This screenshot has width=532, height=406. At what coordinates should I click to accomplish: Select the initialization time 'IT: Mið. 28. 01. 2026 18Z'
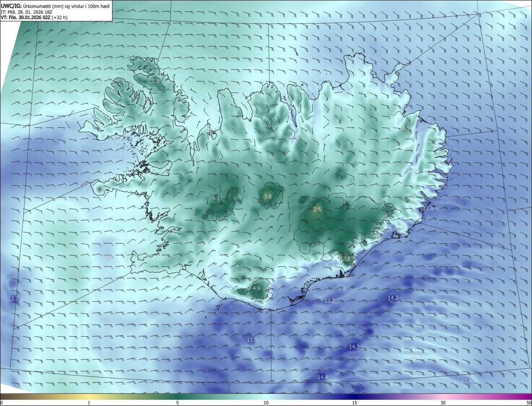[27, 12]
